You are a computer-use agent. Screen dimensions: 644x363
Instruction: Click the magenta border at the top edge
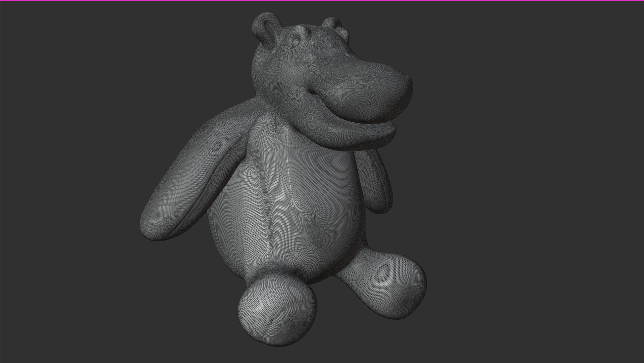tap(322, 0)
